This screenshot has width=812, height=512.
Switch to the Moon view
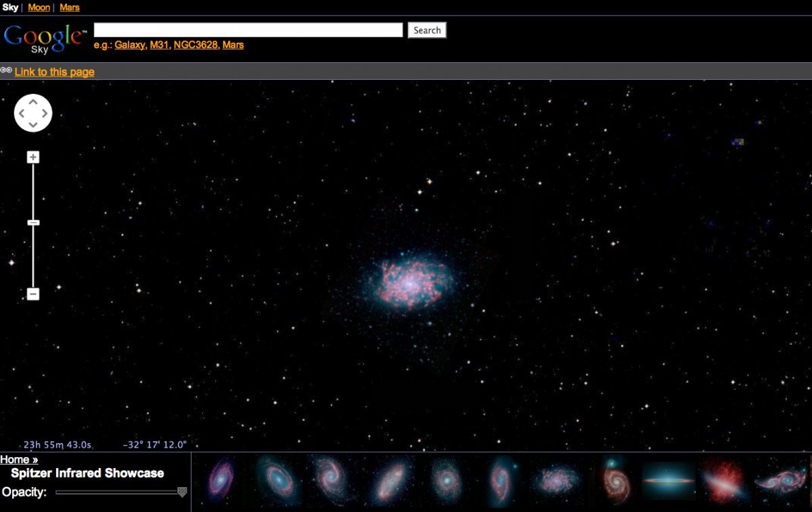click(x=39, y=7)
